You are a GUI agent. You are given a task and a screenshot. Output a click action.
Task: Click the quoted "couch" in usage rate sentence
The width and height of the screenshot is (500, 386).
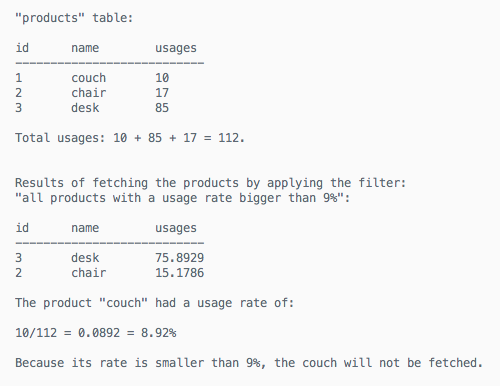[x=123, y=303]
